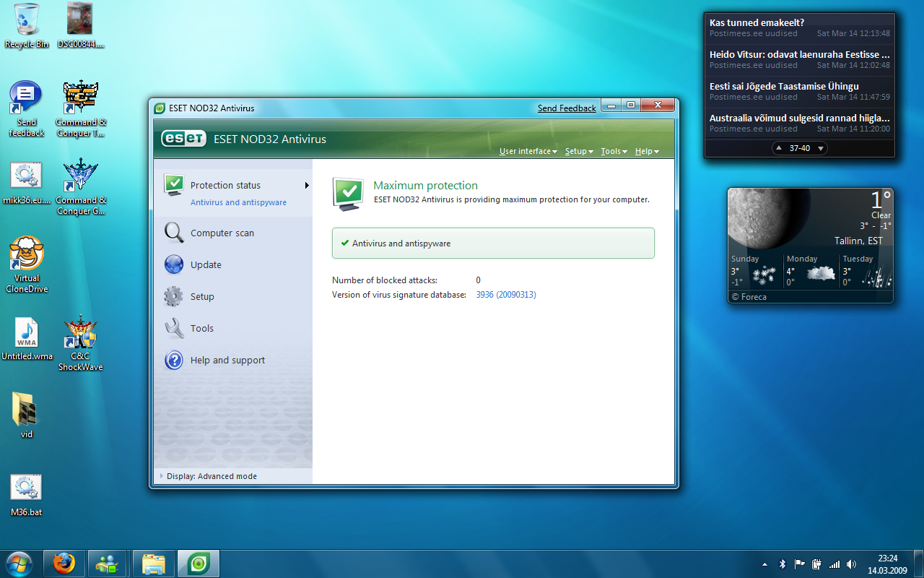This screenshot has width=924, height=578.
Task: Open Protection status section icon
Action: pyautogui.click(x=174, y=185)
